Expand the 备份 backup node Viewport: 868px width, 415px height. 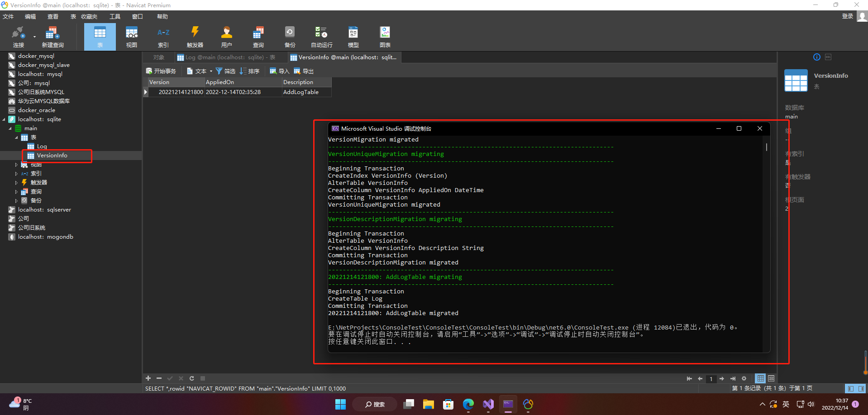pyautogui.click(x=17, y=201)
